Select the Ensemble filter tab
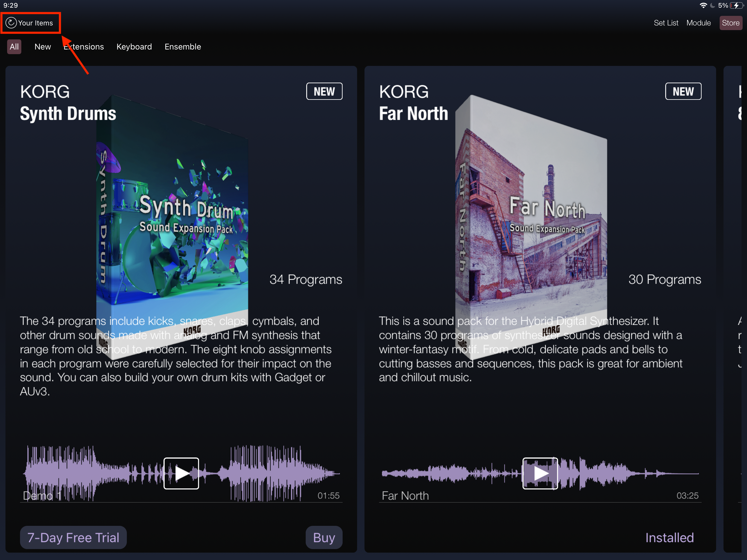This screenshot has height=560, width=747. [182, 46]
